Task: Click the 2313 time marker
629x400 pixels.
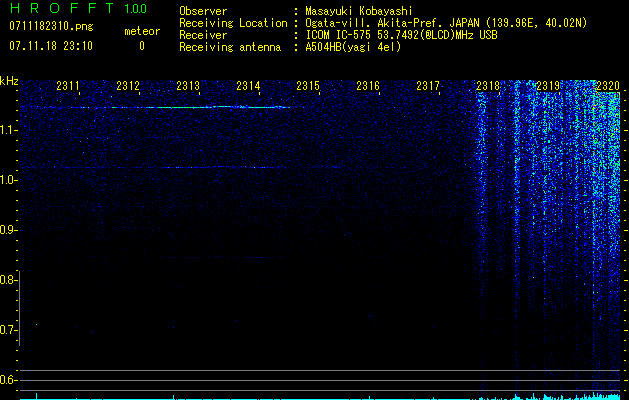Action: click(188, 85)
